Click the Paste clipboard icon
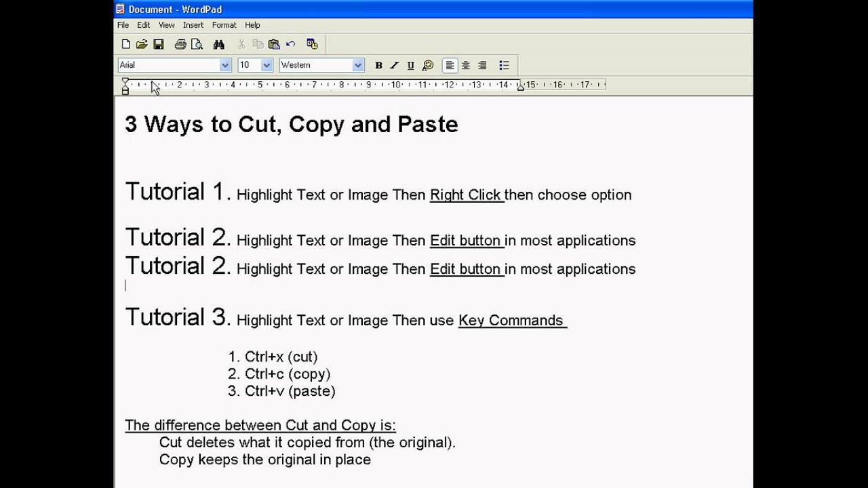The width and height of the screenshot is (868, 488). click(274, 44)
